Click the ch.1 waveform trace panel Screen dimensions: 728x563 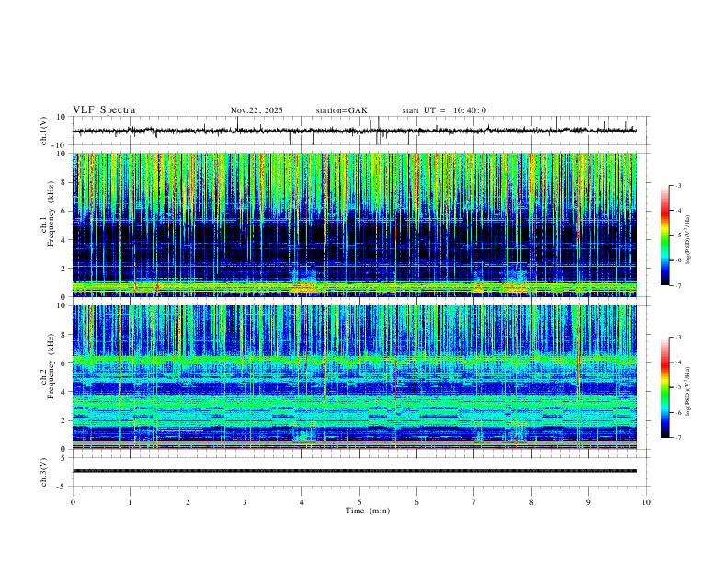click(361, 131)
